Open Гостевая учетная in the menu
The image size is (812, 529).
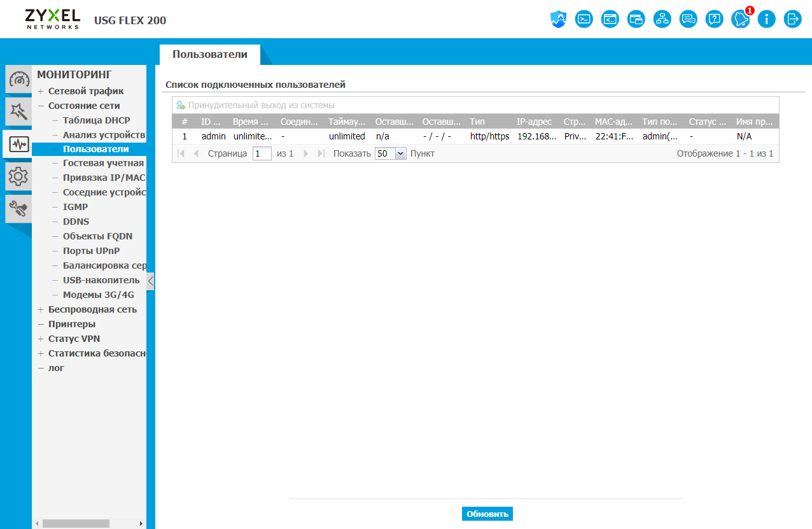tap(103, 164)
